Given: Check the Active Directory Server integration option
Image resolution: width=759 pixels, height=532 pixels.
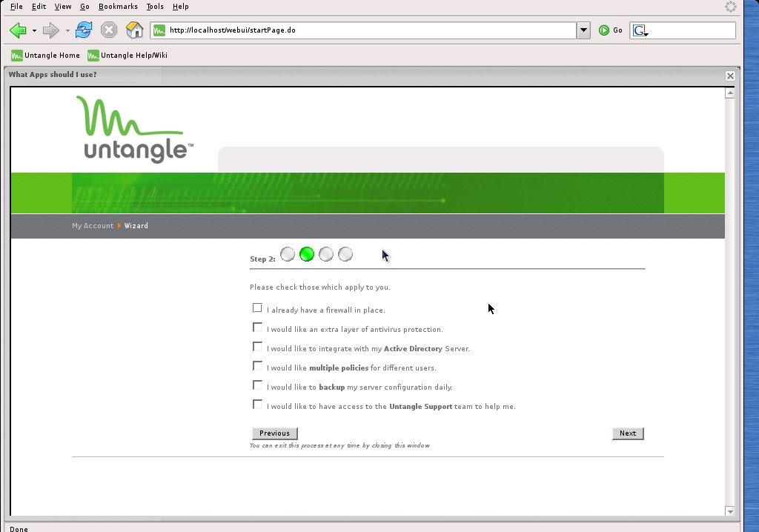Looking at the screenshot, I should click(257, 347).
